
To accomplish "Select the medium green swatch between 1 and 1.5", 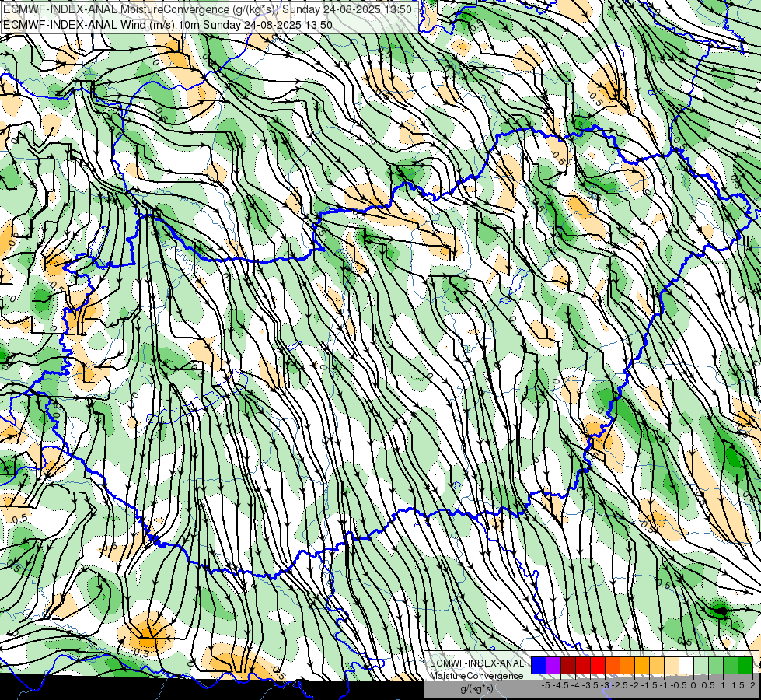I will click(x=731, y=666).
